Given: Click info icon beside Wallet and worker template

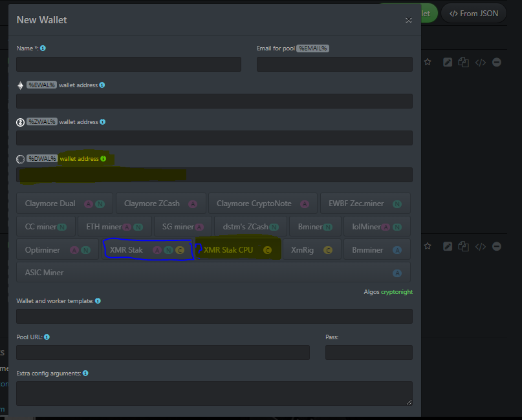Looking at the screenshot, I should point(98,301).
